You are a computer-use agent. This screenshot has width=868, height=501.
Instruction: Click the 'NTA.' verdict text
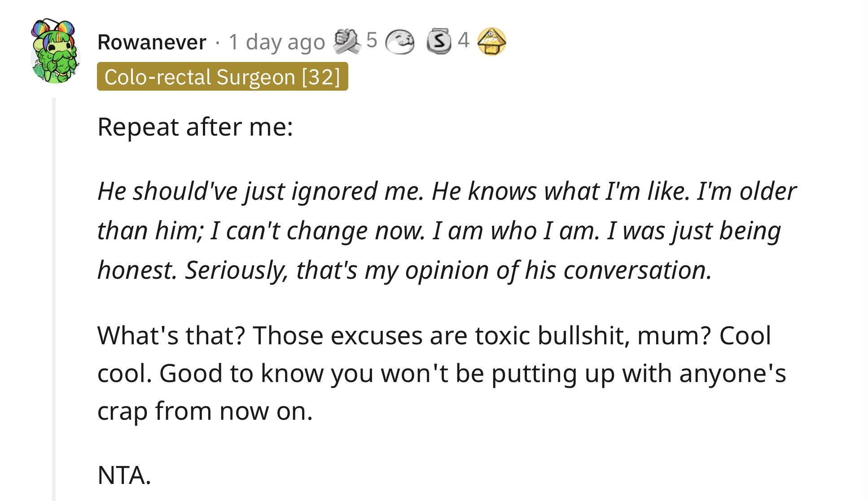[x=124, y=475]
